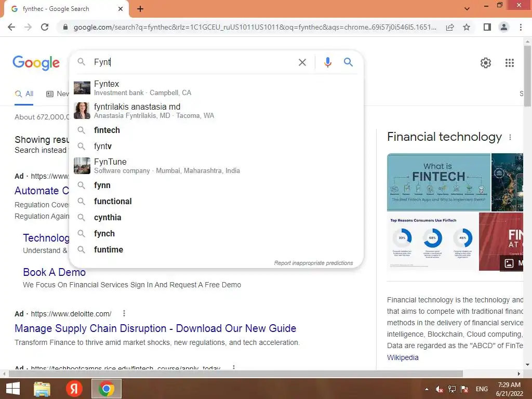This screenshot has height=399, width=532.
Task: Toggle the browser side panel
Action: (x=487, y=27)
